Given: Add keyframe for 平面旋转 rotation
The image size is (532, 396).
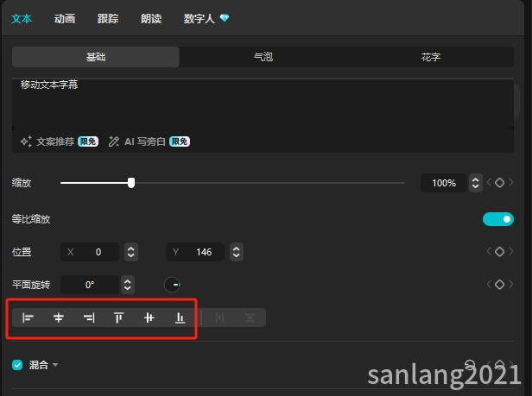Looking at the screenshot, I should 499,284.
